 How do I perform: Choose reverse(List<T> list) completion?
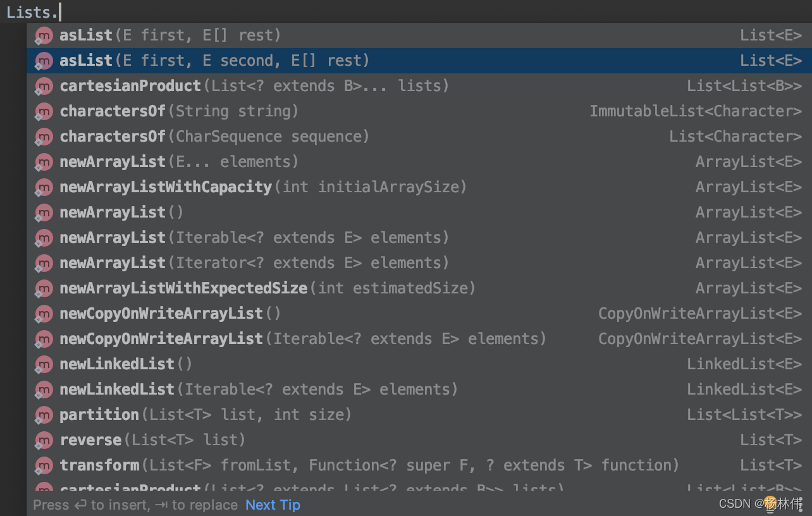[x=419, y=440]
